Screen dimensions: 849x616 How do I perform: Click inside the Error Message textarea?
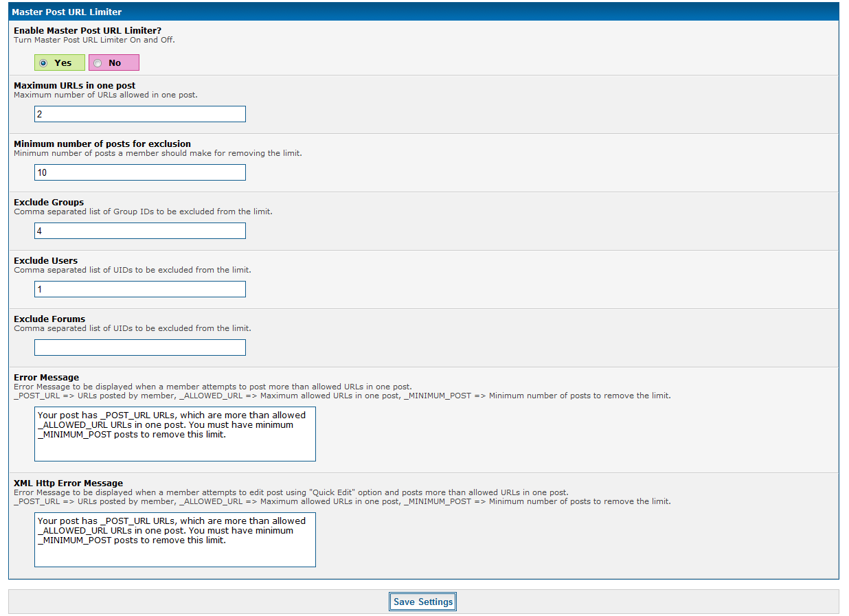(x=174, y=434)
